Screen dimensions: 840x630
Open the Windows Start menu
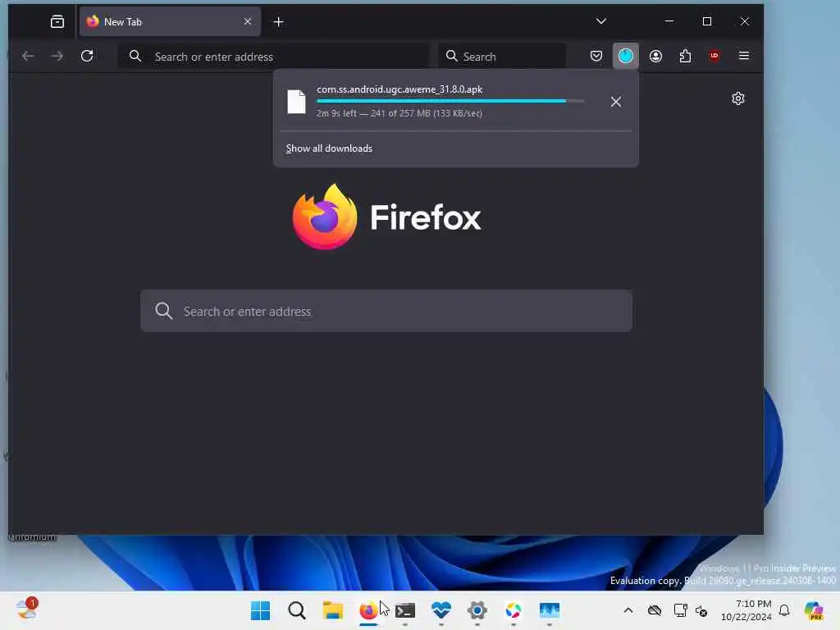[260, 610]
